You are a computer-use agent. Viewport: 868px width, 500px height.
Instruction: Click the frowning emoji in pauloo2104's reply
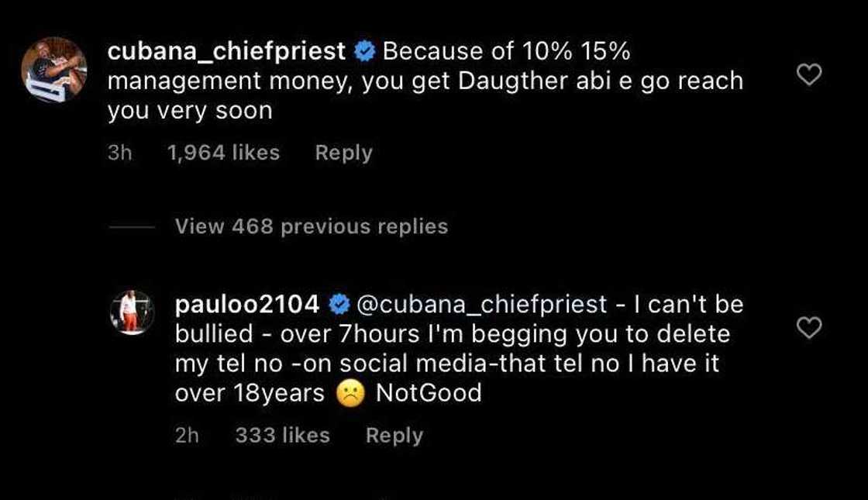[350, 395]
